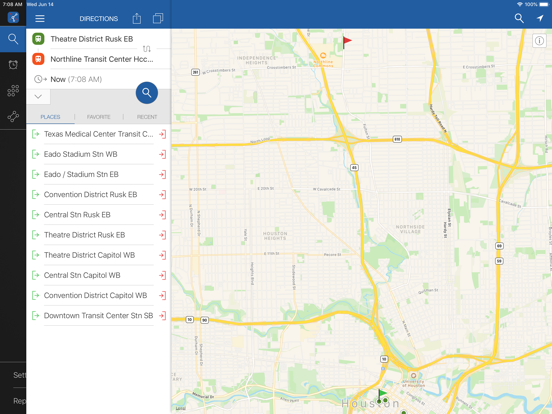Expand options with the down chevron

point(38,96)
